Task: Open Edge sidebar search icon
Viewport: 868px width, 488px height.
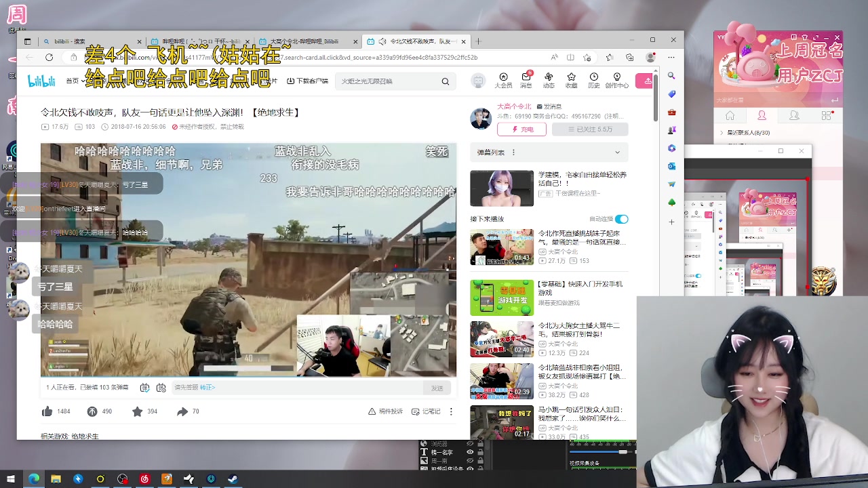Action: click(671, 76)
